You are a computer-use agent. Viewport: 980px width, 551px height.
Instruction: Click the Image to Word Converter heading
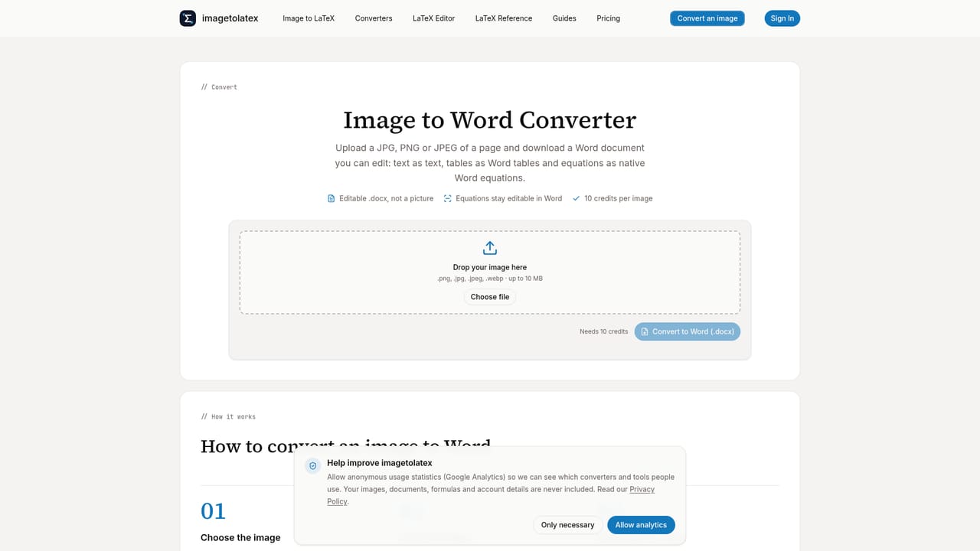[490, 120]
